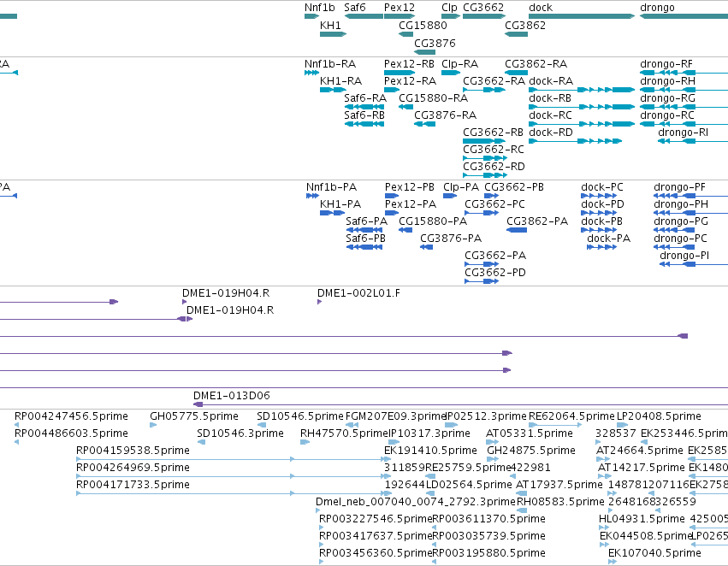
Task: Click the SD10546.3prime EST marker
Action: click(x=202, y=443)
